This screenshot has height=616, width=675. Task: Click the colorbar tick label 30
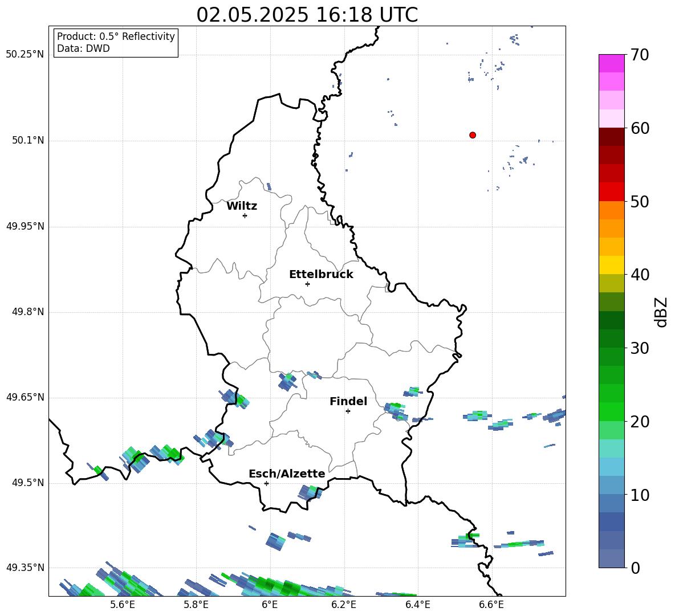coord(640,348)
